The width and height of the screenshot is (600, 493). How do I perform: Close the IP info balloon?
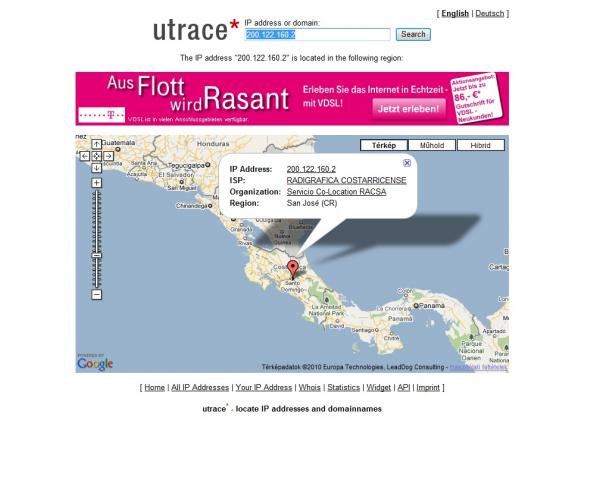(407, 162)
